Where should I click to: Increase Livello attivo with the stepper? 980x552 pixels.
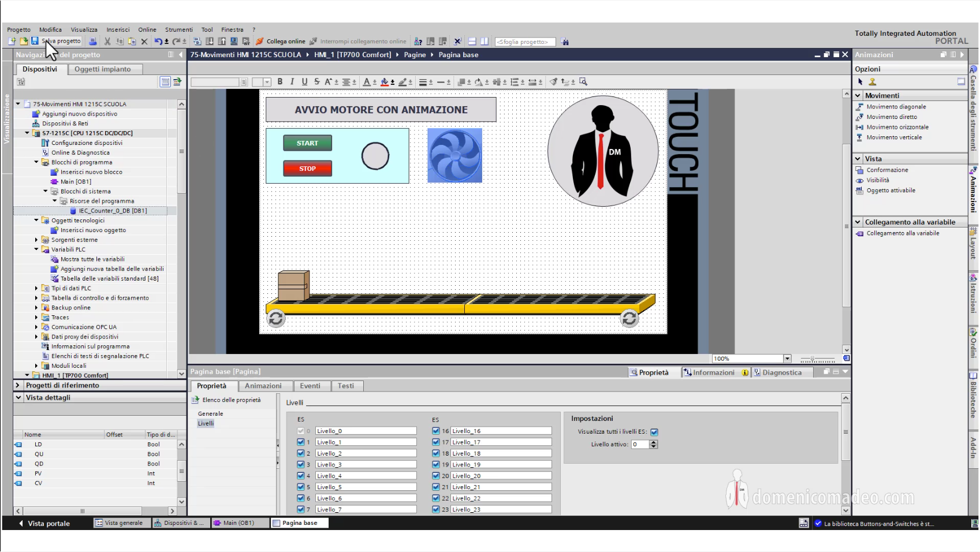[653, 442]
